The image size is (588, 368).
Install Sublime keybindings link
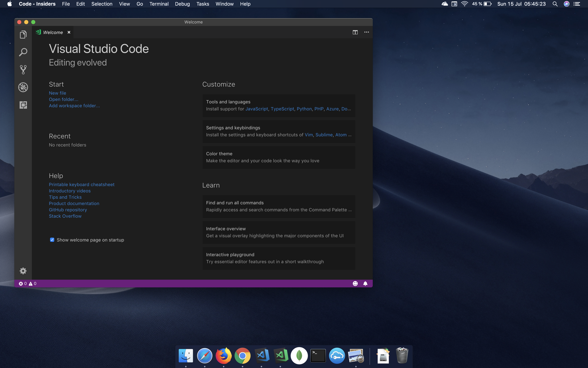pyautogui.click(x=324, y=135)
